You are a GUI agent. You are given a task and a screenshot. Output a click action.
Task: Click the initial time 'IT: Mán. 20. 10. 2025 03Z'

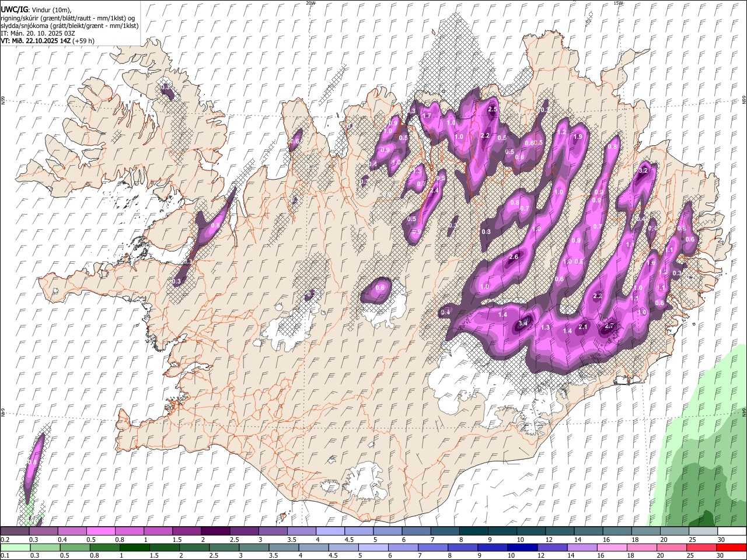(x=38, y=33)
